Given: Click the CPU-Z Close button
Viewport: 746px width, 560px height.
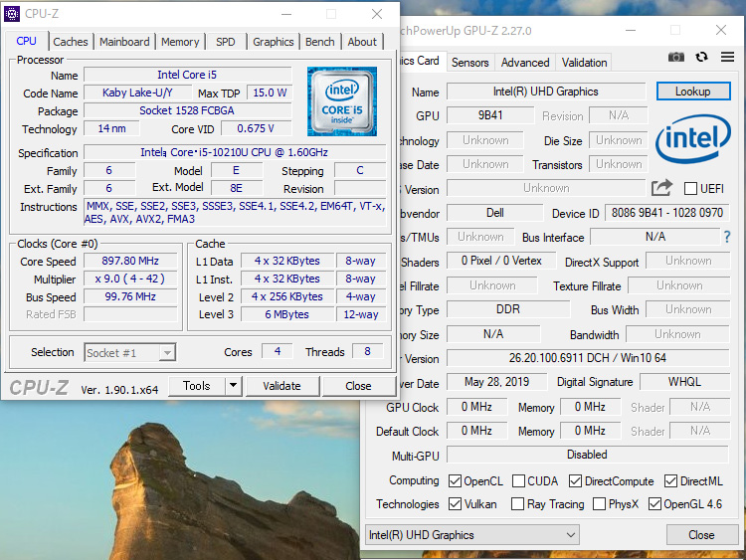Looking at the screenshot, I should 358,386.
